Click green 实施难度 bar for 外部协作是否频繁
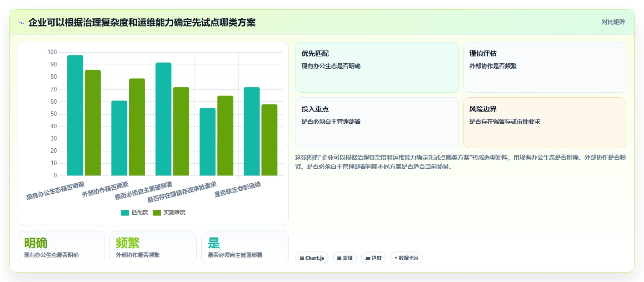The image size is (644, 282). [x=137, y=127]
